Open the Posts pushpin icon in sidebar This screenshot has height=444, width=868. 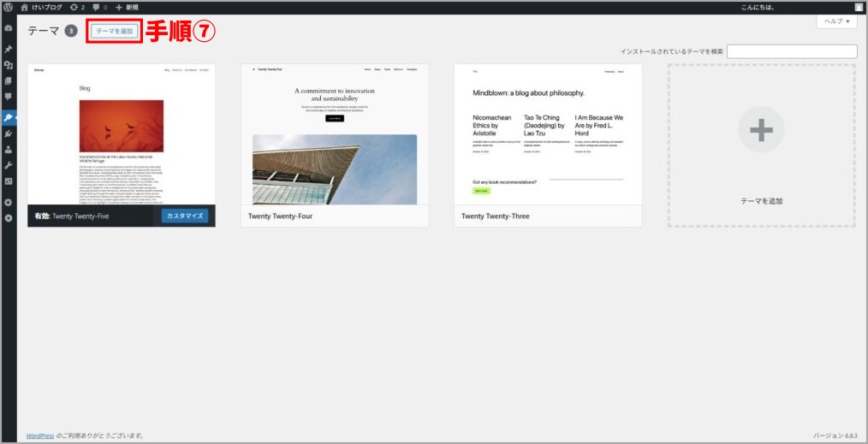[x=9, y=49]
